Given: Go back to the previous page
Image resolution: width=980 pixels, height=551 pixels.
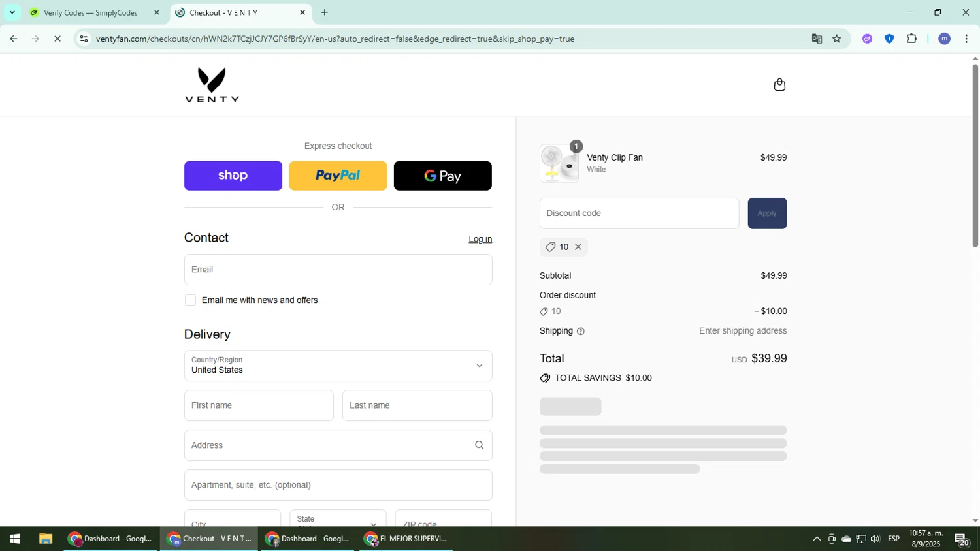Looking at the screenshot, I should (x=13, y=39).
